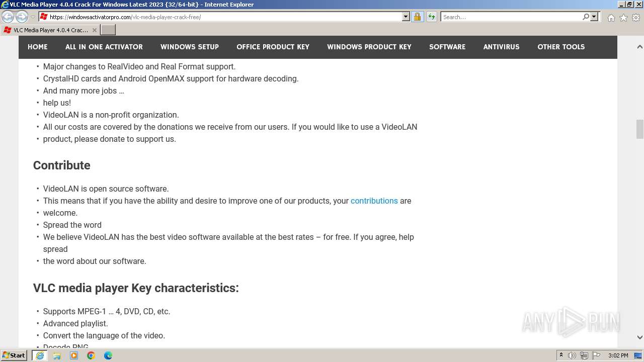This screenshot has width=644, height=362.
Task: Click the Home icon in IE toolbar
Action: click(611, 18)
